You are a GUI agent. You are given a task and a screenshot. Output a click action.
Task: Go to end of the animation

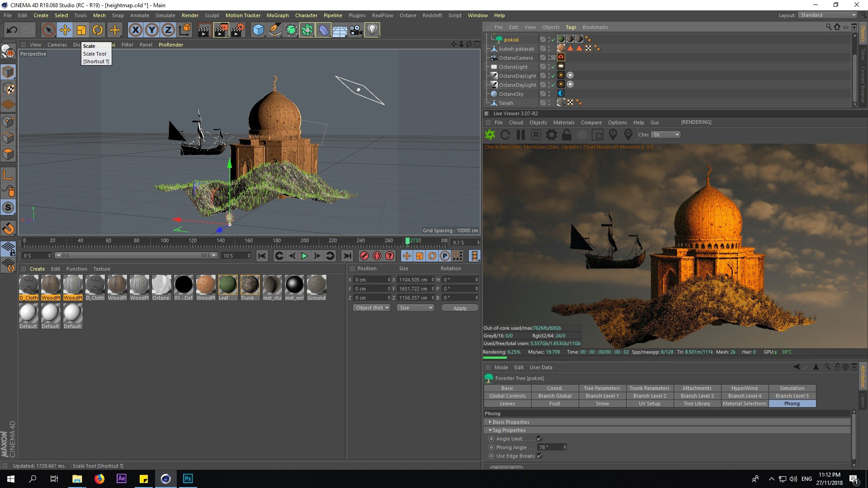[x=347, y=256]
